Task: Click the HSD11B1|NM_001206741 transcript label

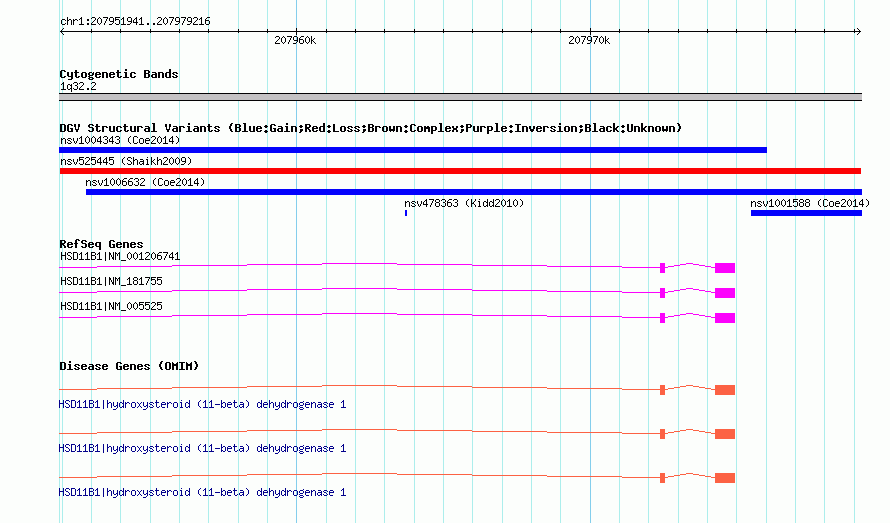Action: tap(120, 256)
